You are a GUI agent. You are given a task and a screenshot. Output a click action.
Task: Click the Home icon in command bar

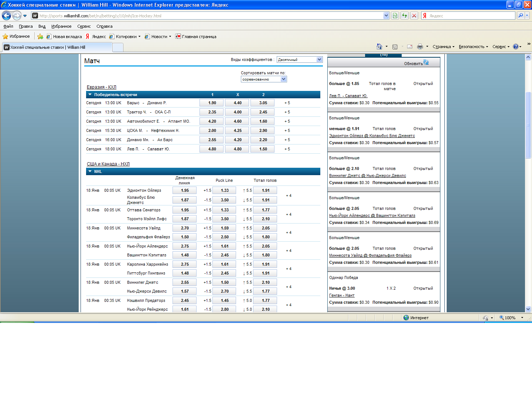[379, 47]
